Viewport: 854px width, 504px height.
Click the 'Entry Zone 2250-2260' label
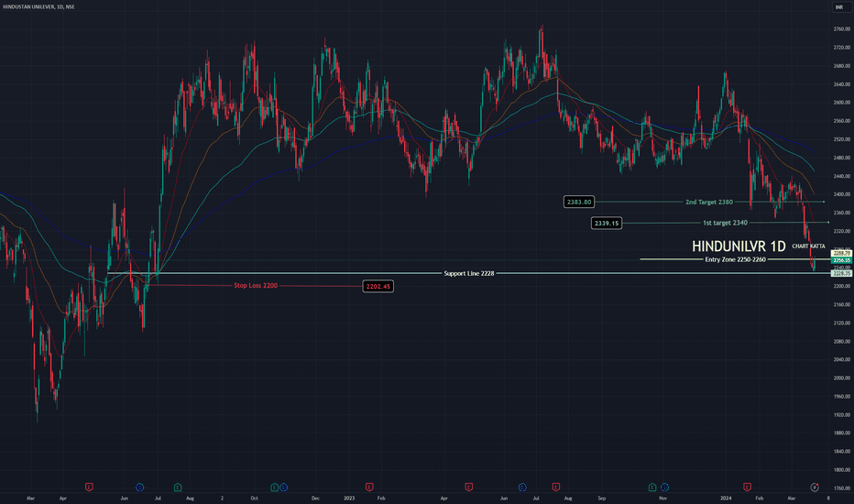pos(735,259)
